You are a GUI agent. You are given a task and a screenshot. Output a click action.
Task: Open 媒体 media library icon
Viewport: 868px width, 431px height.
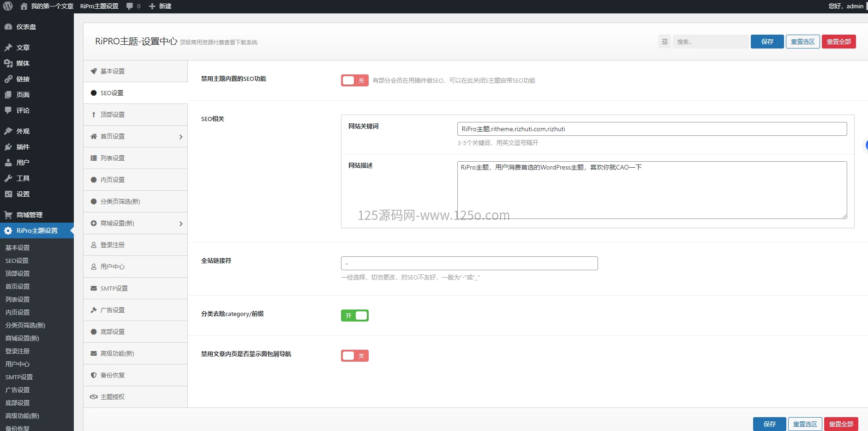click(x=8, y=63)
